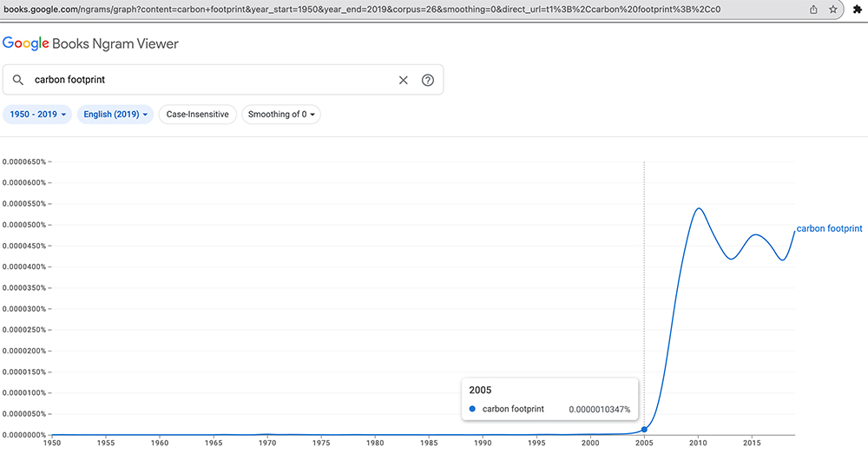Click the 0.0000100% y-axis label
868x454 pixels.
point(24,393)
